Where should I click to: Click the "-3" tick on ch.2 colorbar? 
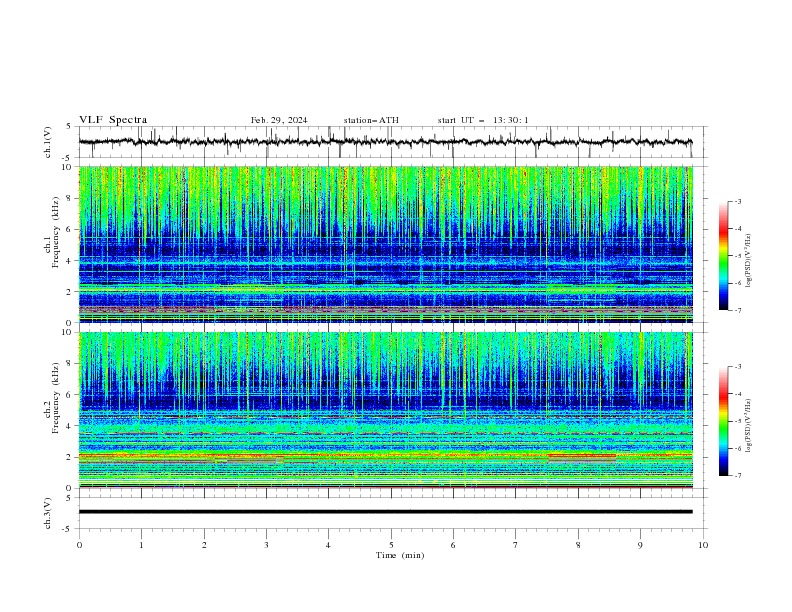[738, 367]
